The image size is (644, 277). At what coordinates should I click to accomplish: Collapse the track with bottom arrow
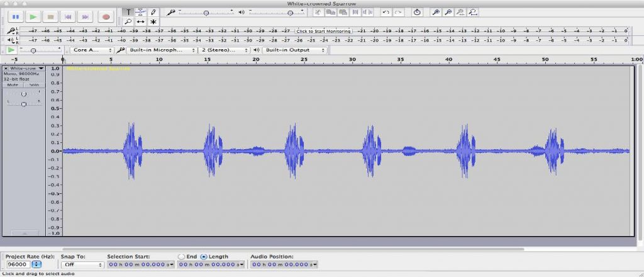point(25,233)
